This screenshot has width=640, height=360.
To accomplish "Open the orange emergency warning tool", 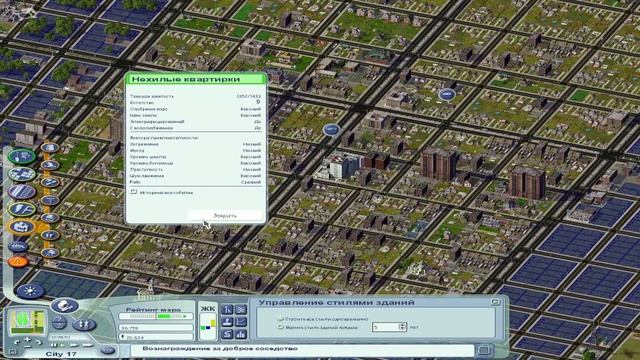I will 18,262.
